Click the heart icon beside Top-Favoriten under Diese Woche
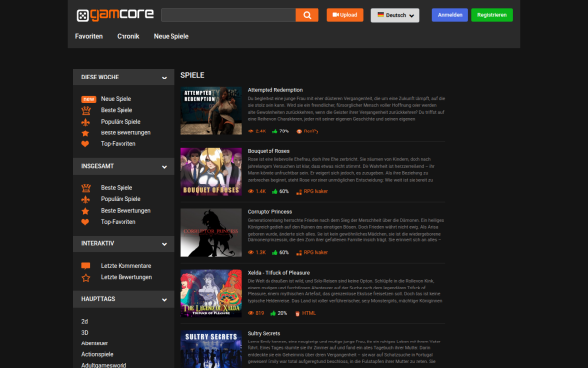 [x=85, y=144]
